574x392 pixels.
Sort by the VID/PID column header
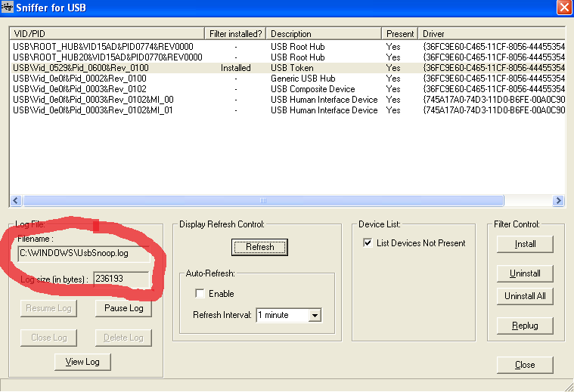coord(107,34)
